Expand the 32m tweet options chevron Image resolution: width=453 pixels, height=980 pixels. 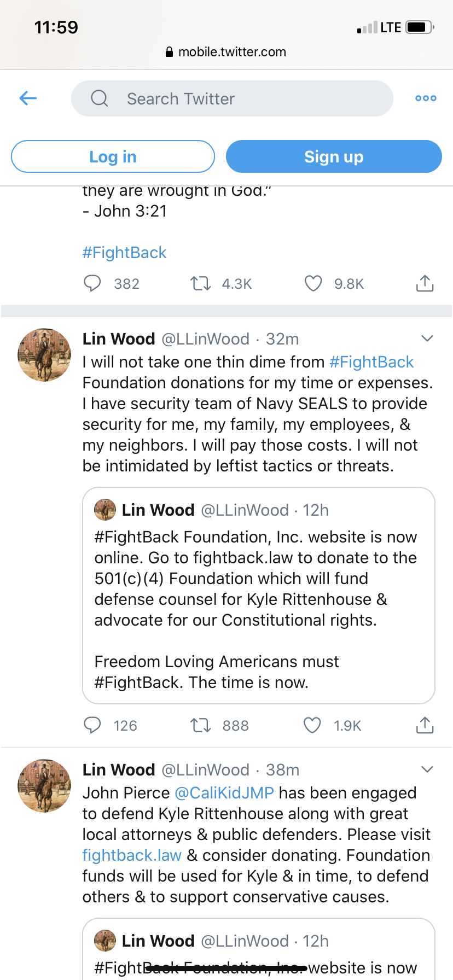coord(427,339)
